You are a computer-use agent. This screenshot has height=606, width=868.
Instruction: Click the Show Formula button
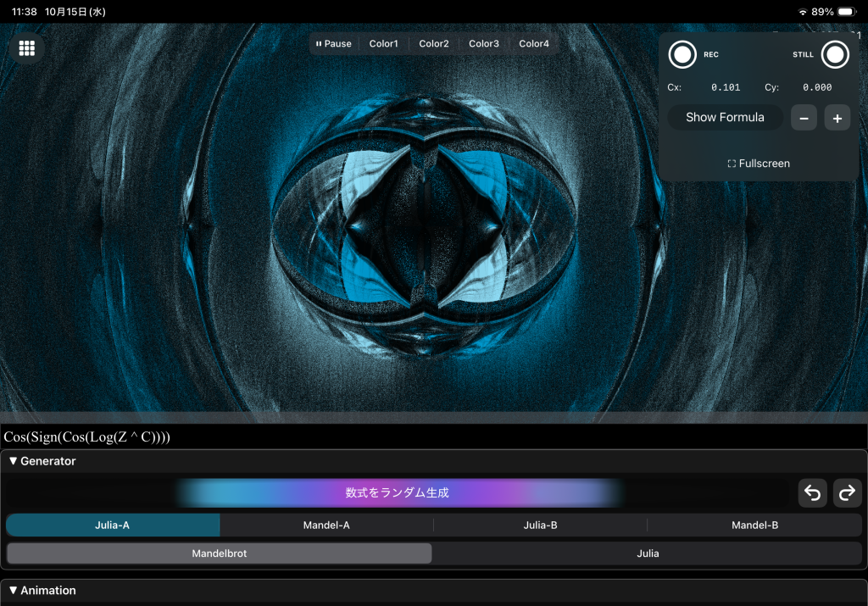click(x=725, y=118)
